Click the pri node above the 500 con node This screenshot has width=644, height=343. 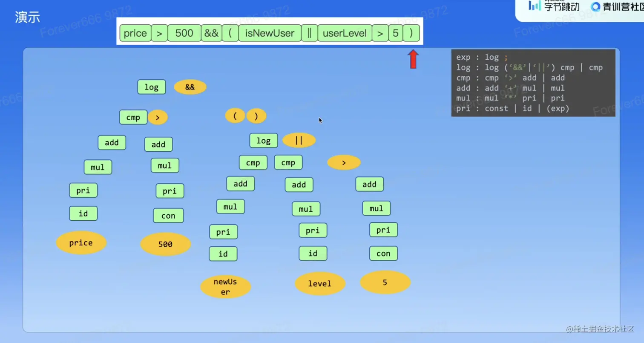(x=170, y=191)
